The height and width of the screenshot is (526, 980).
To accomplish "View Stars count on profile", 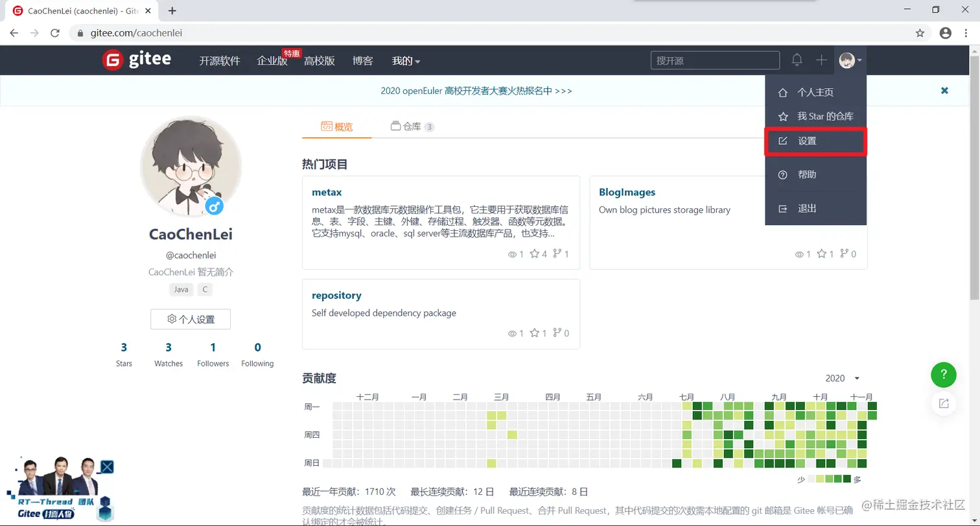I will coord(124,354).
